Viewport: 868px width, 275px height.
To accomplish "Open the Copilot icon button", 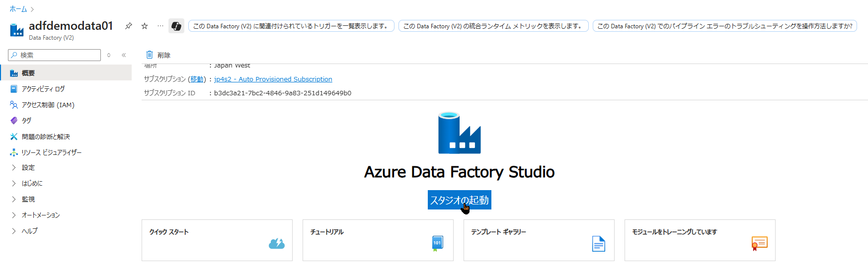I will (176, 26).
